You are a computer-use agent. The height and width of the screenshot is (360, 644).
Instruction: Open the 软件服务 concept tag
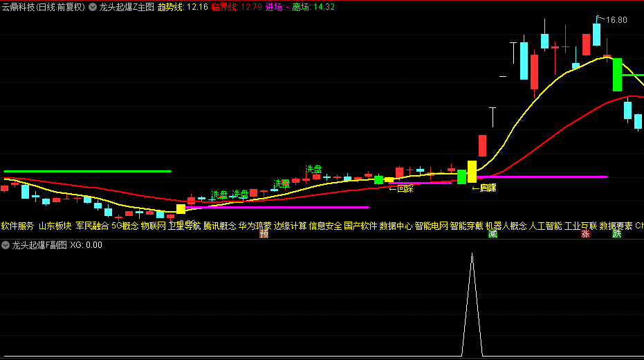pyautogui.click(x=18, y=226)
